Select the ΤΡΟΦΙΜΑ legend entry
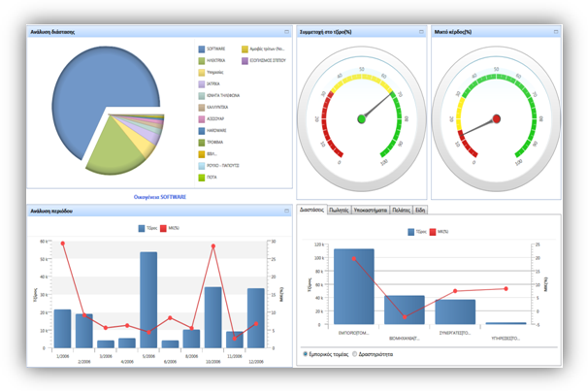 (x=211, y=142)
